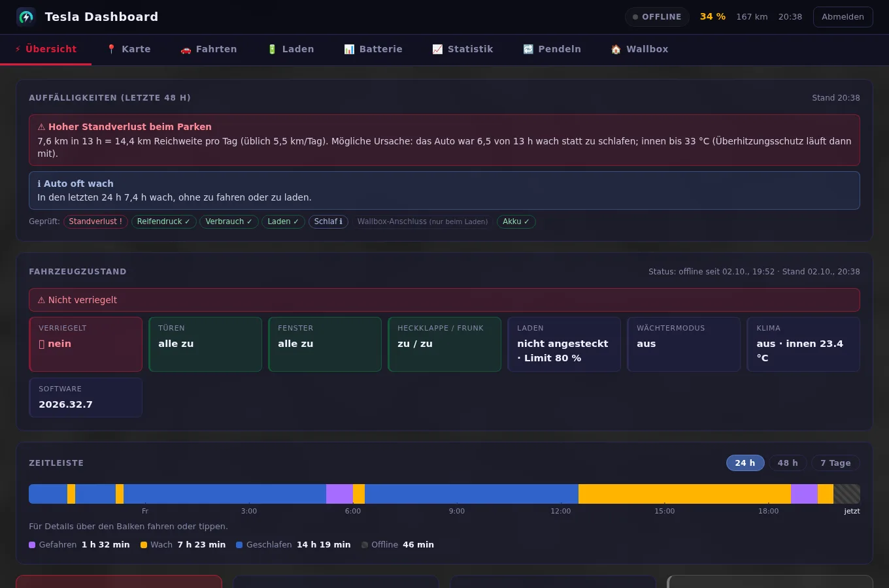The image size is (889, 588).
Task: Click the Verbrauch check chip
Action: pyautogui.click(x=229, y=221)
